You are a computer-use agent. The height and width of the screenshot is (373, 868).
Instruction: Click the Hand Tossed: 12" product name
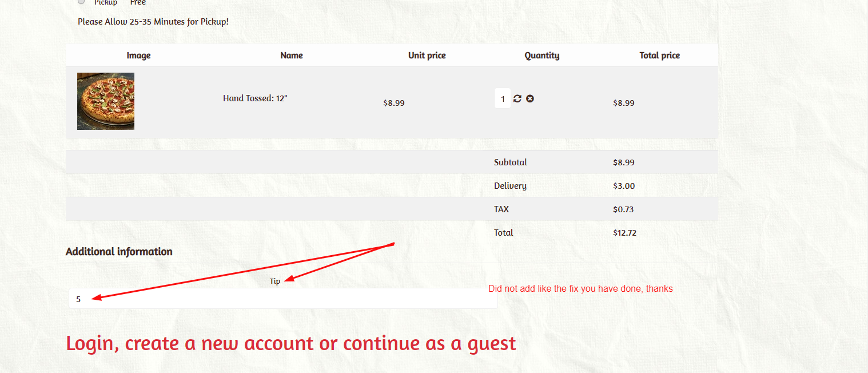255,98
